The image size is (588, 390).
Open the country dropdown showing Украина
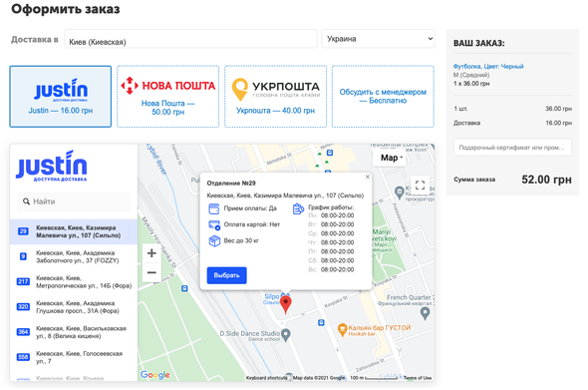[x=378, y=39]
